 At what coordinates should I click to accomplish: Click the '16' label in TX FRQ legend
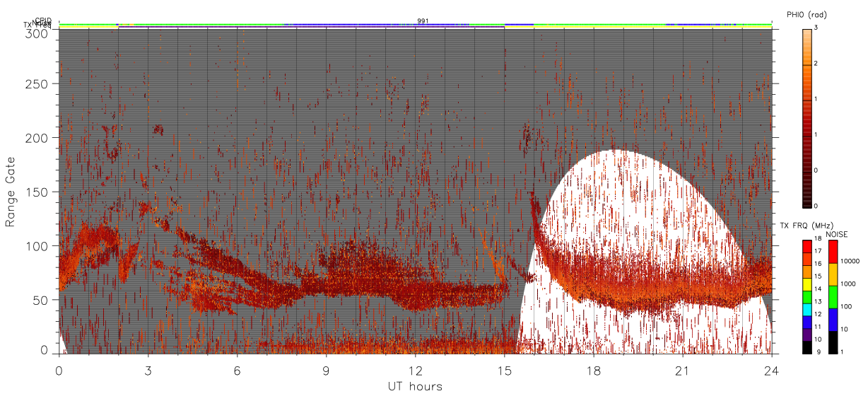[x=819, y=264]
